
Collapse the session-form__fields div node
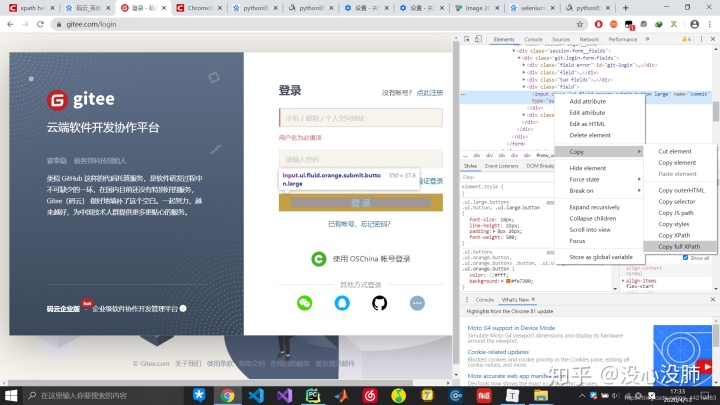(x=514, y=51)
